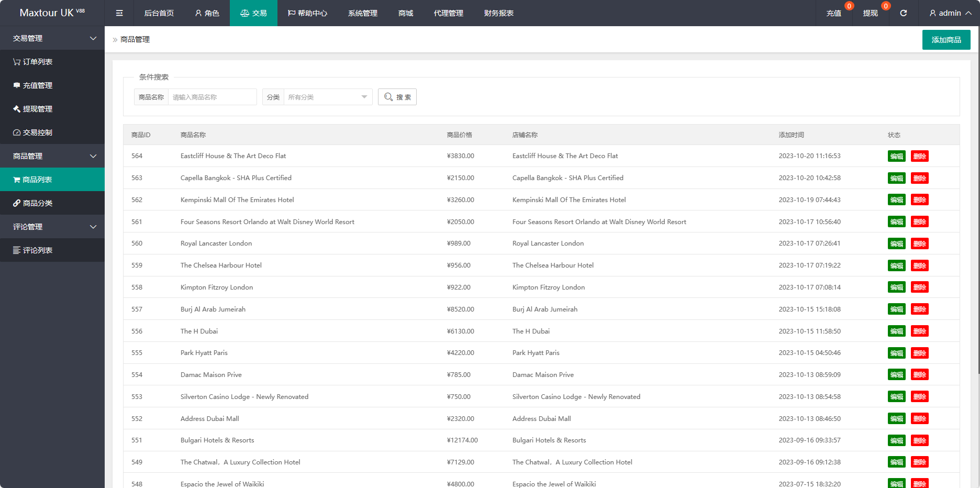The height and width of the screenshot is (488, 980).
Task: Delete product 563 Capella Bangkok
Action: (920, 178)
